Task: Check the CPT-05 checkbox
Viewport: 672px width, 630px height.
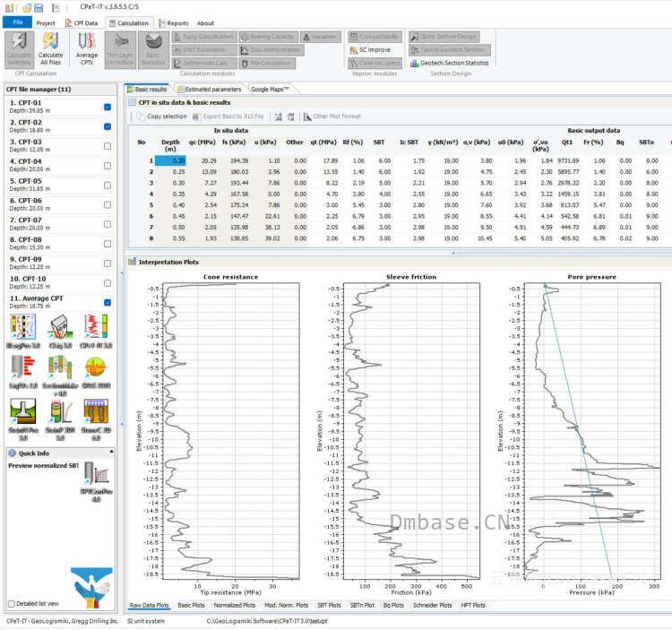Action: 108,186
